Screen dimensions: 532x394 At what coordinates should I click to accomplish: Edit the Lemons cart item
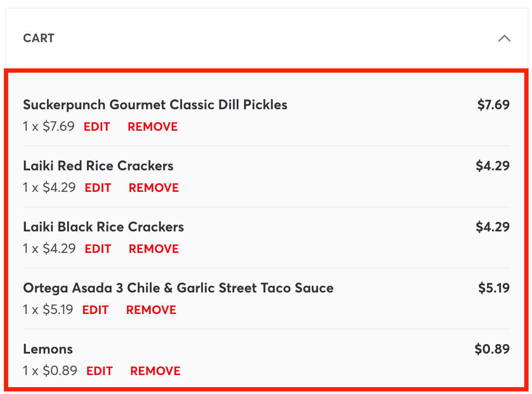pyautogui.click(x=99, y=371)
